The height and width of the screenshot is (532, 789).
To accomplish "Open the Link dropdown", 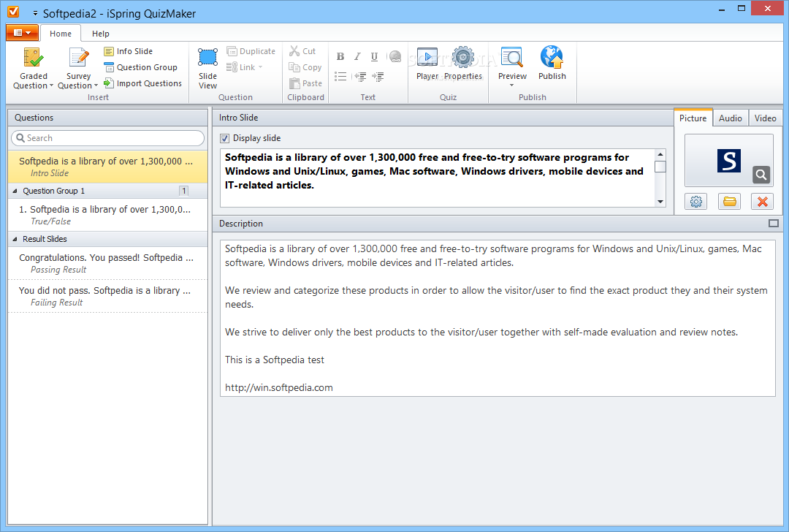I will coord(245,67).
